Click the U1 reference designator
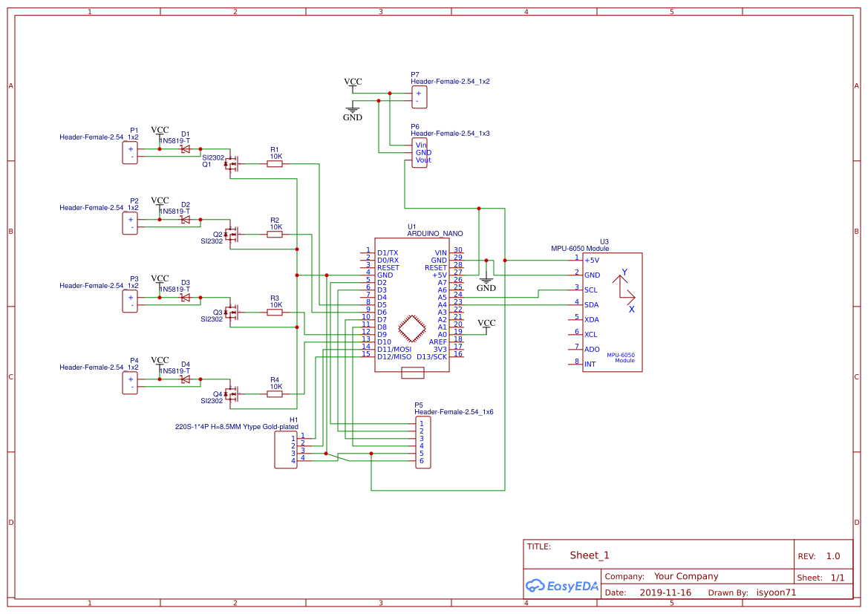The height and width of the screenshot is (614, 868). pyautogui.click(x=412, y=227)
